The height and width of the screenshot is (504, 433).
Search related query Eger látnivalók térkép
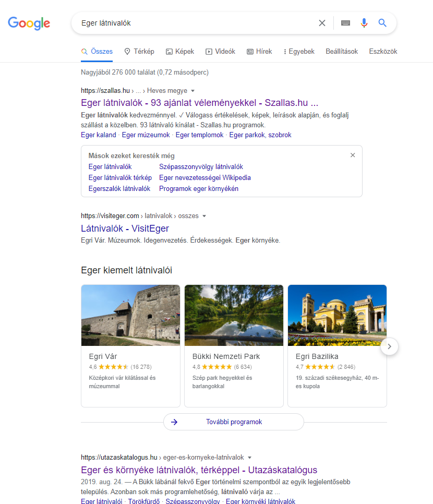(x=120, y=178)
